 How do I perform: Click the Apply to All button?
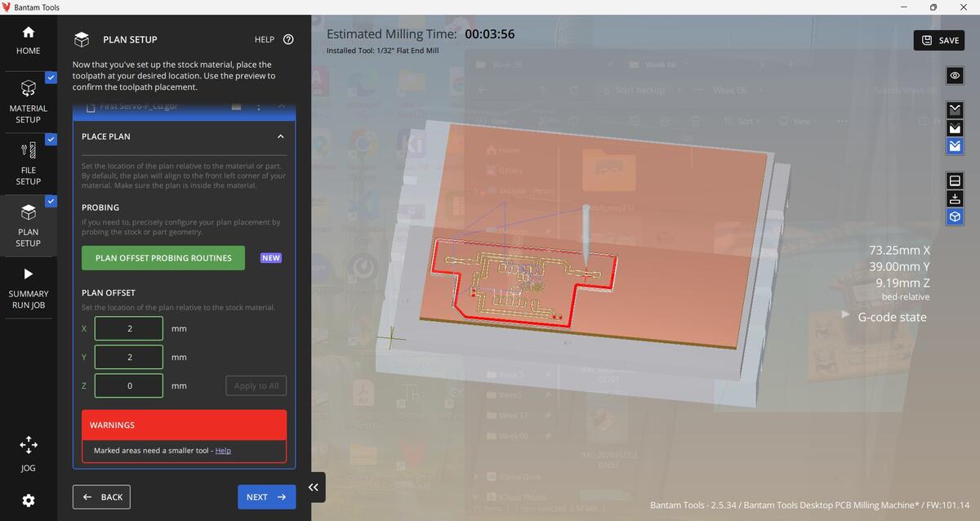pos(256,385)
